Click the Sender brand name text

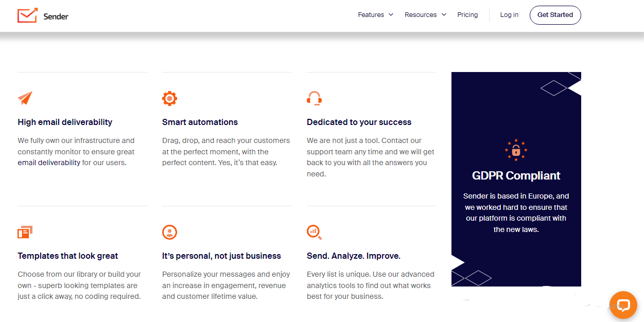click(x=56, y=16)
